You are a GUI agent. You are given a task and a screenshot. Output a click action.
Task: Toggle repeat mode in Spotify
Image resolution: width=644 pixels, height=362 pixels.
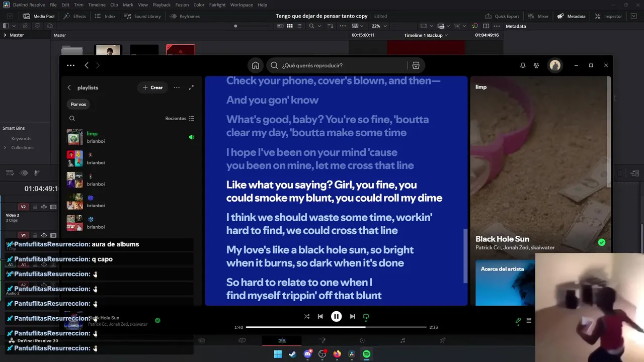(x=366, y=316)
